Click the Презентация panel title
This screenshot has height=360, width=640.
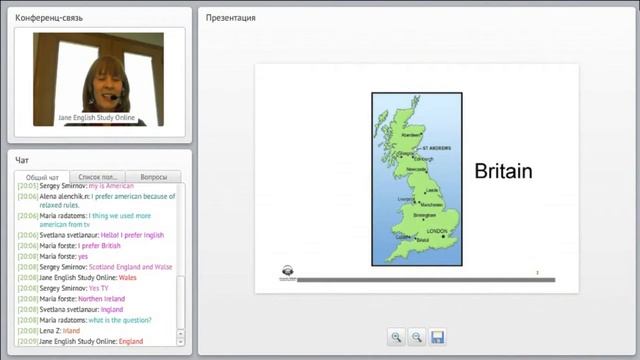point(231,18)
